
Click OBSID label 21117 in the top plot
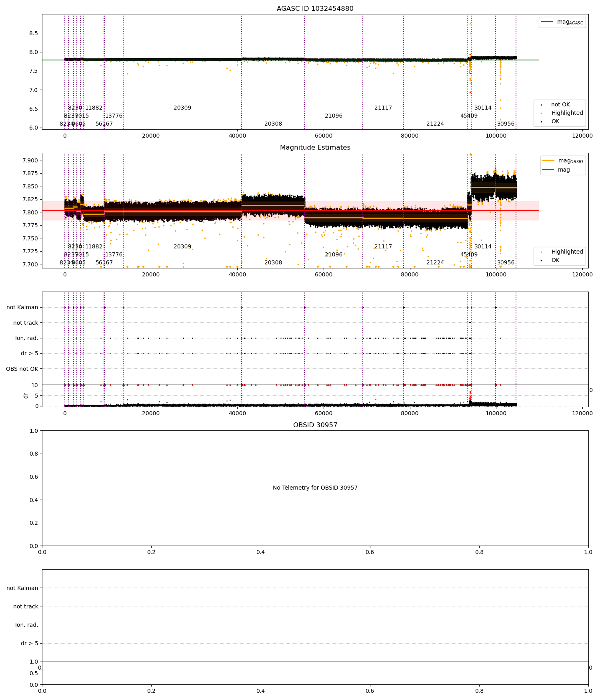point(383,108)
